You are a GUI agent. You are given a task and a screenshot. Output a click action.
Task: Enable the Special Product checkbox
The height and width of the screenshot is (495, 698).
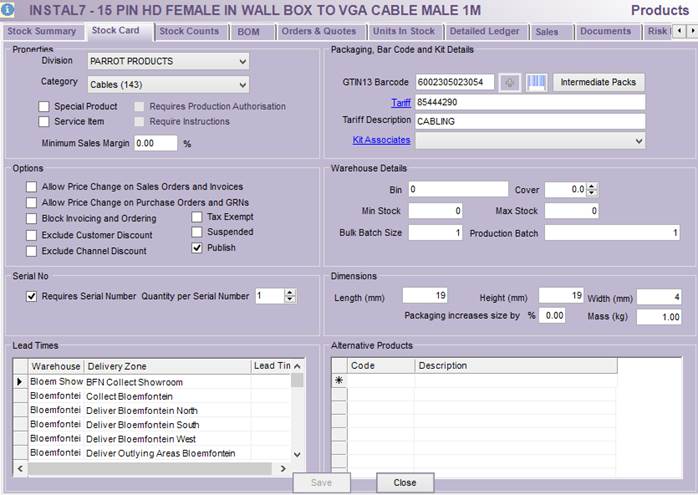(x=44, y=107)
